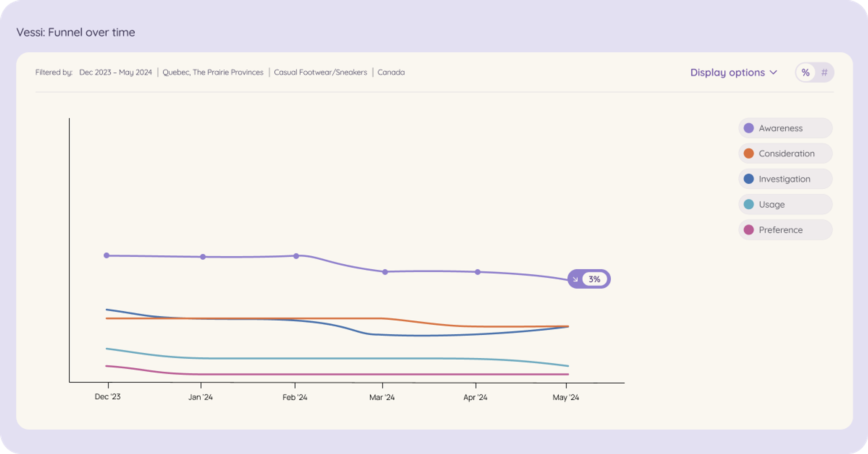
Task: Select Awareness data point for Feb '24
Action: [x=296, y=256]
